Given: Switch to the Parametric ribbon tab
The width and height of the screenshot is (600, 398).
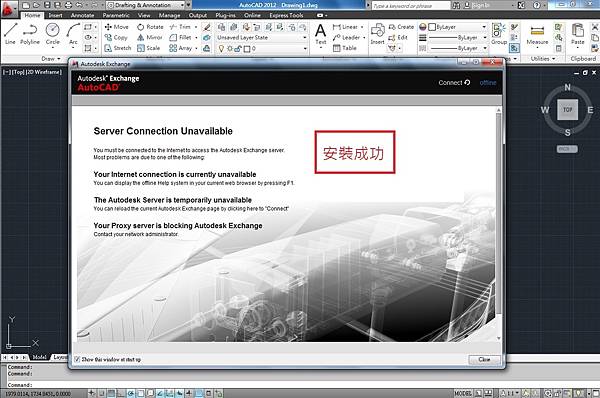Looking at the screenshot, I should 116,15.
